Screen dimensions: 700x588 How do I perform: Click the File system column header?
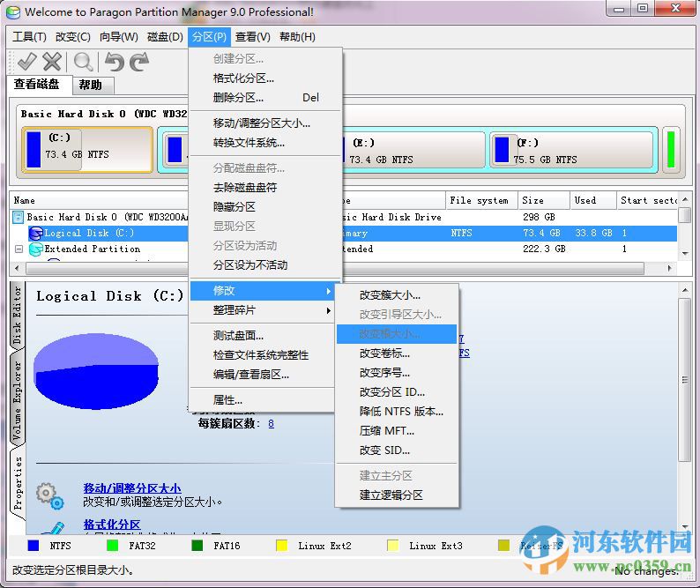pyautogui.click(x=481, y=200)
